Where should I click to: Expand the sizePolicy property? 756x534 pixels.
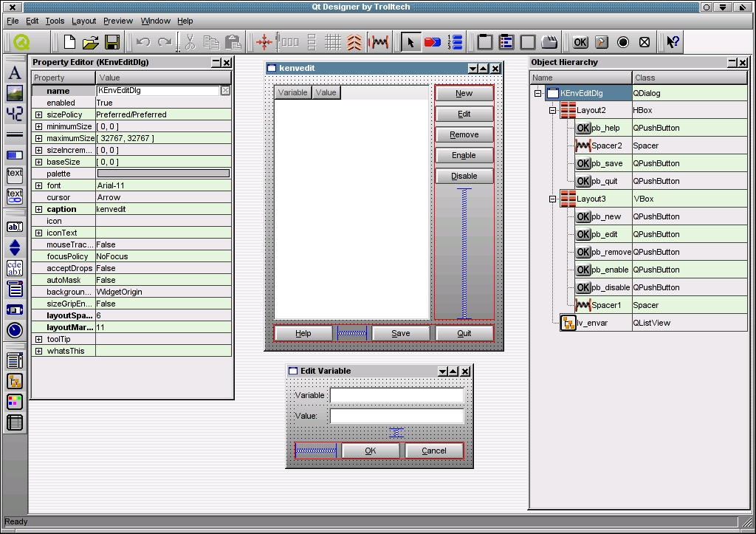(x=38, y=114)
